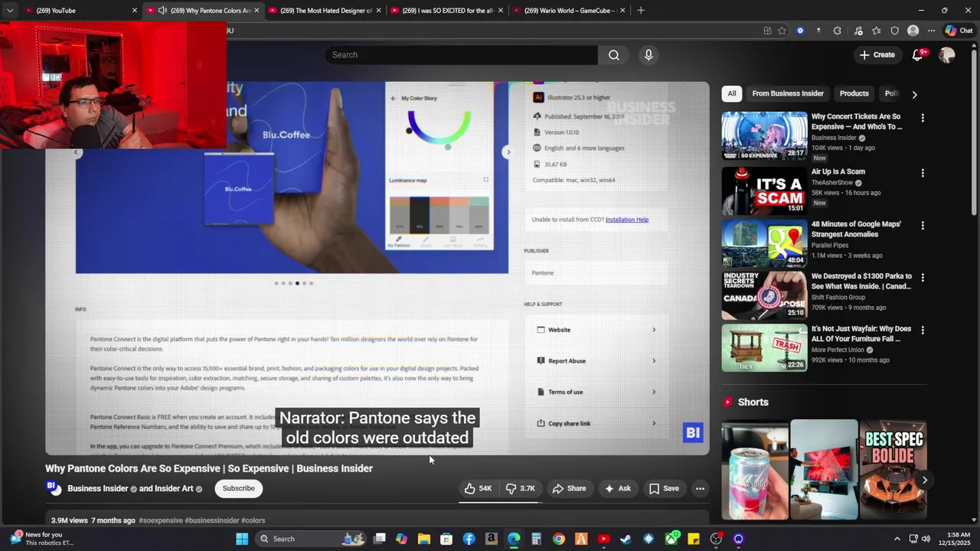
Task: Open the red YouTube app on the taskbar
Action: pos(603,539)
